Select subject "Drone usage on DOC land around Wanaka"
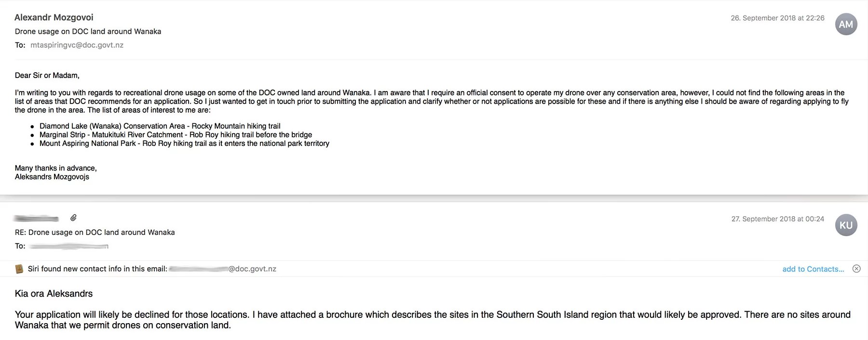Image resolution: width=868 pixels, height=340 pixels. point(88,31)
